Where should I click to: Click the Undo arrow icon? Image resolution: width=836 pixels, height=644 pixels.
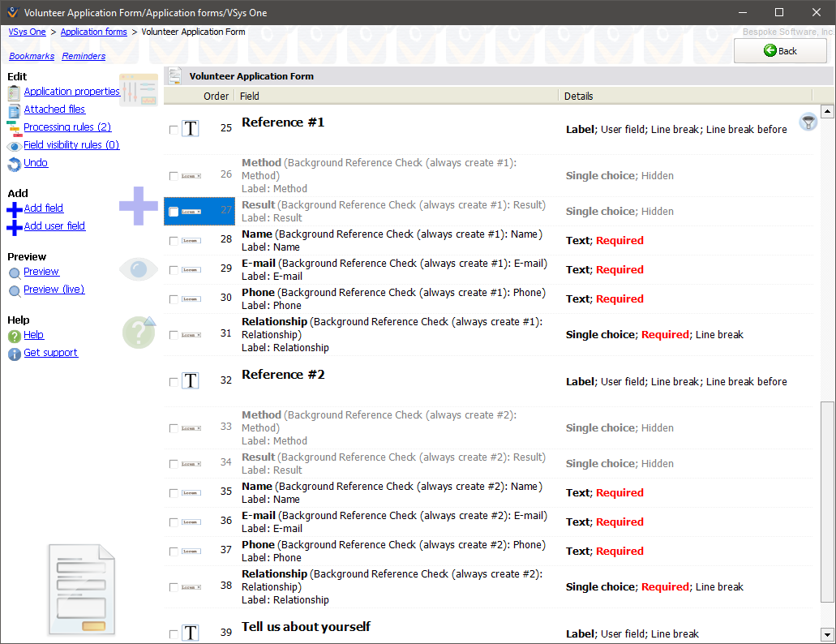pyautogui.click(x=14, y=164)
